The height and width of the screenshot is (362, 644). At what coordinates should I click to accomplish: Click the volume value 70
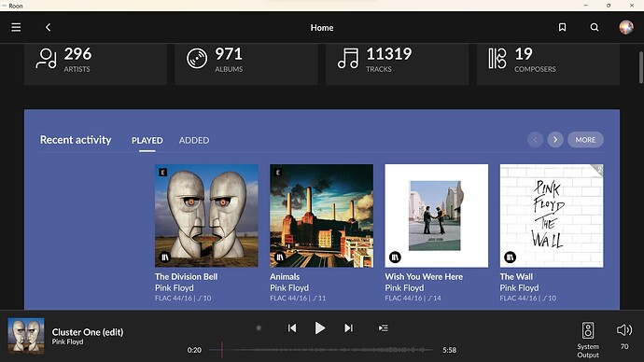point(624,346)
